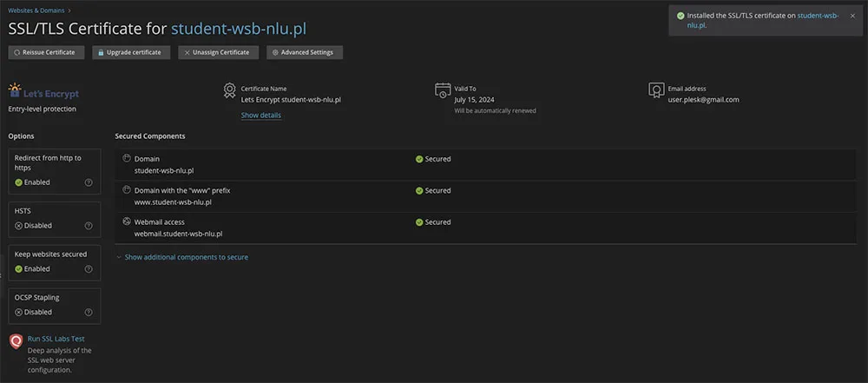Click the Webmail access row icon
This screenshot has width=868, height=383.
pos(126,221)
